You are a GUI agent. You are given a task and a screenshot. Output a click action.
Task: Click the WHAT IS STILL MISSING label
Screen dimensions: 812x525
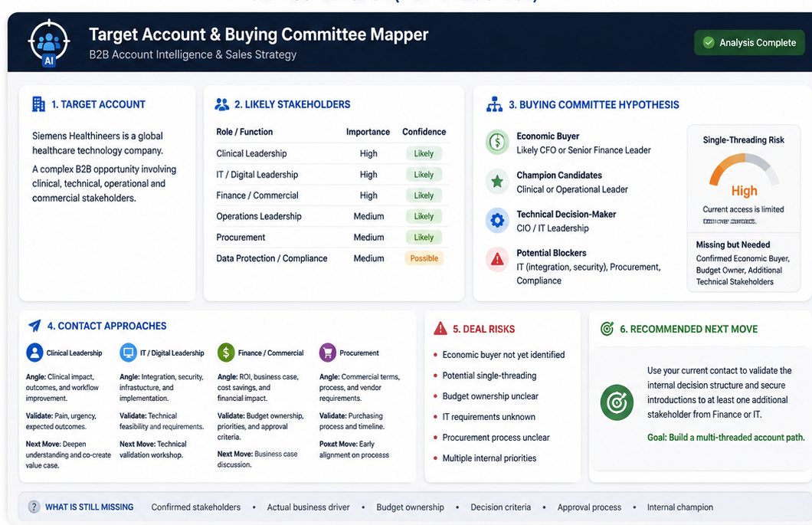tap(89, 507)
